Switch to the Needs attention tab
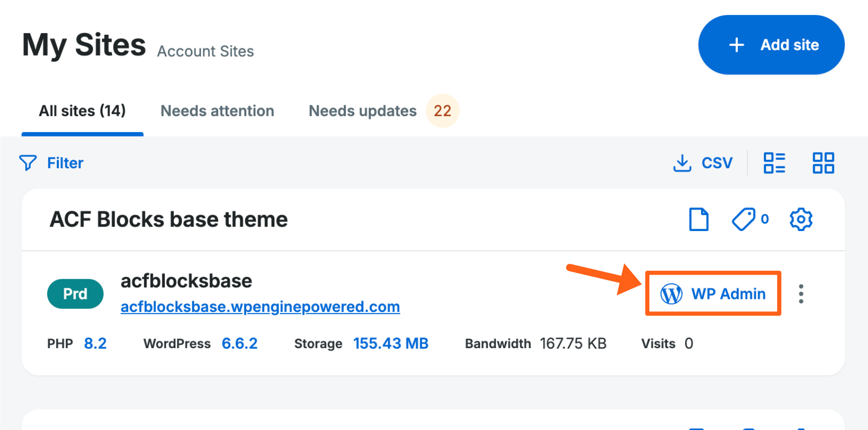 click(x=217, y=111)
